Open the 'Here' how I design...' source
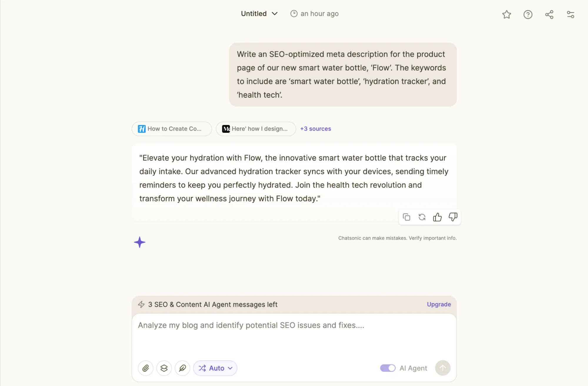The image size is (588, 386). click(x=256, y=129)
